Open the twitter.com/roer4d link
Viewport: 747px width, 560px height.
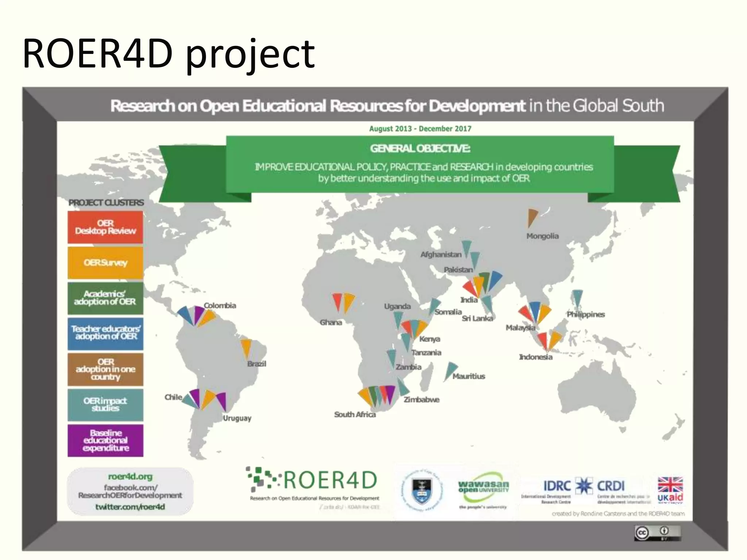[130, 507]
